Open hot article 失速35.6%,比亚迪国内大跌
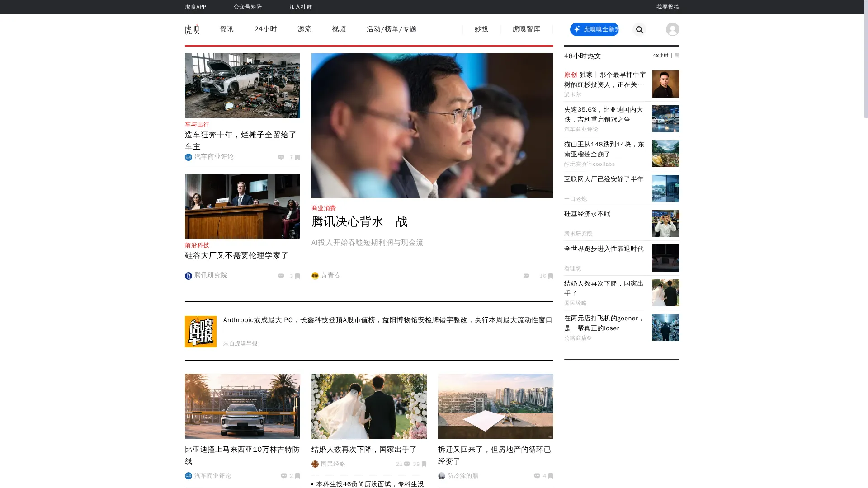 point(604,114)
